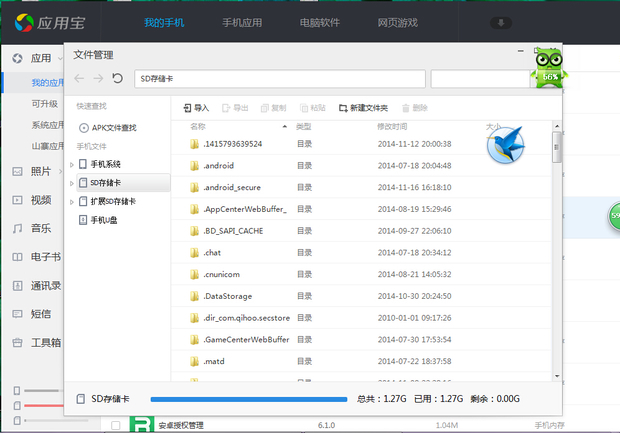Click the red storage bar in main sidebar
Screen dimensions: 620x433
point(43,406)
